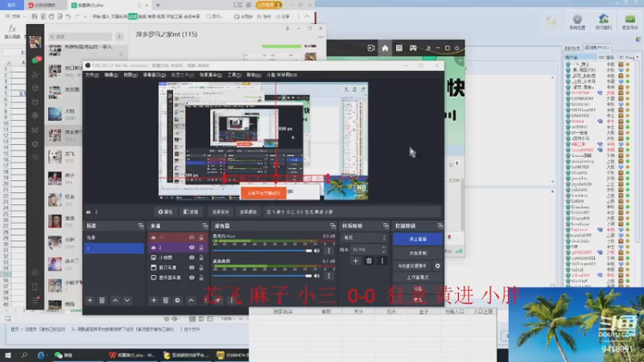This screenshot has width=644, height=362.
Task: Open source properties gear in Sources panel
Action: [x=177, y=300]
